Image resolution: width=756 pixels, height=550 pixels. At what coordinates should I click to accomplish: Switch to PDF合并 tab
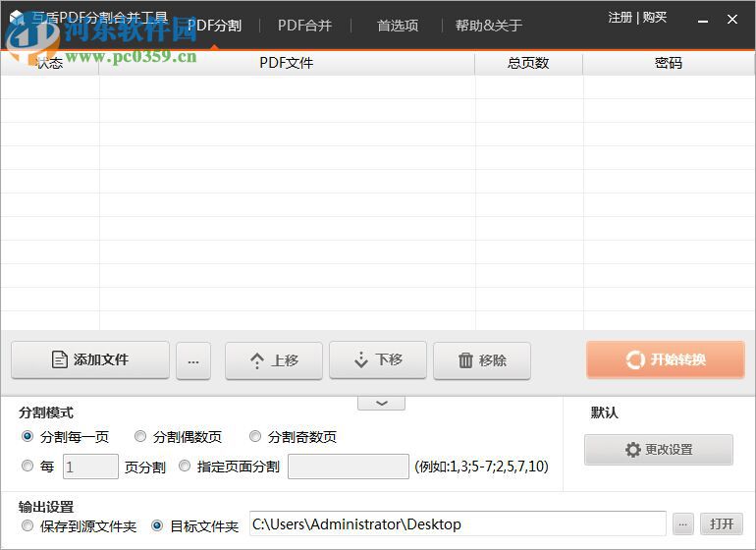[304, 26]
